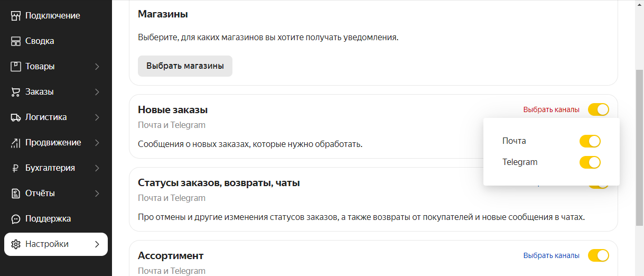Turn off Новые заказы notifications toggle
The width and height of the screenshot is (644, 276).
(x=598, y=109)
